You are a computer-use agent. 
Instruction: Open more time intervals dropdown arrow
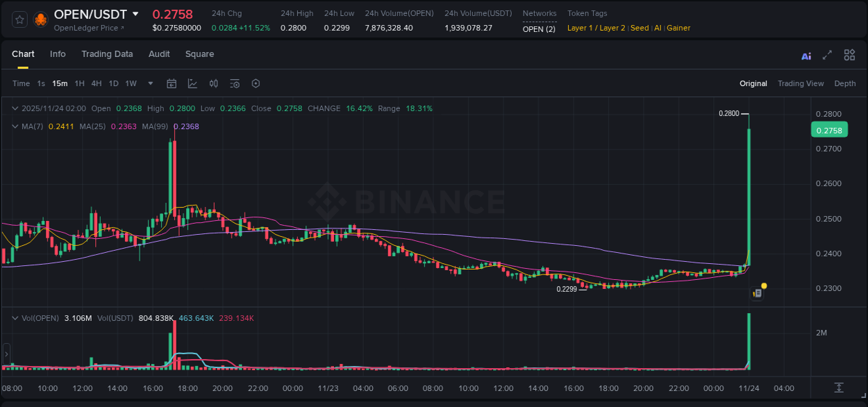pos(150,83)
